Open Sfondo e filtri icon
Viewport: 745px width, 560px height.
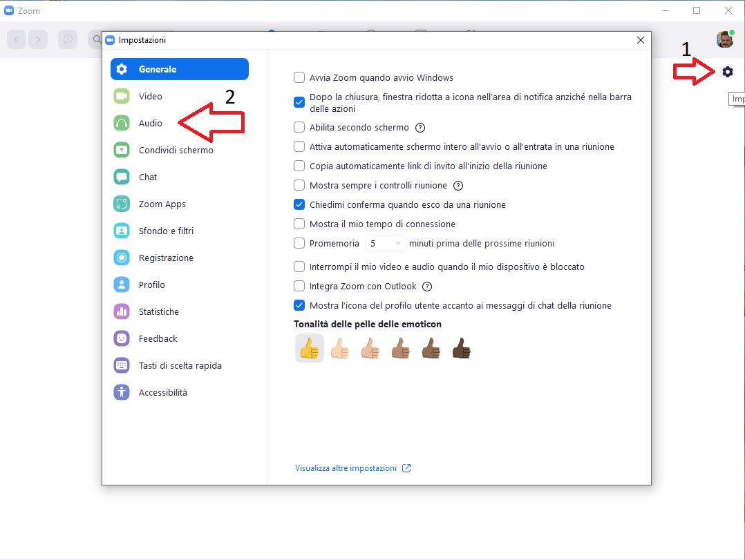[122, 231]
